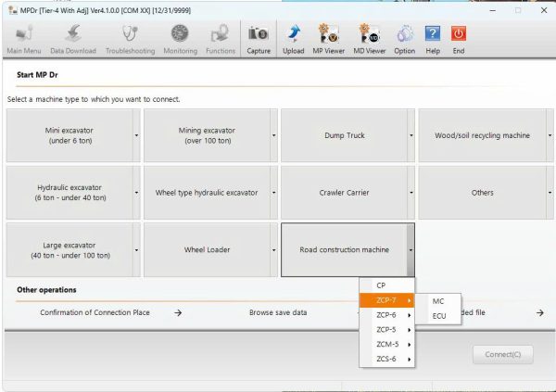Select Mini excavator machine type

69,135
